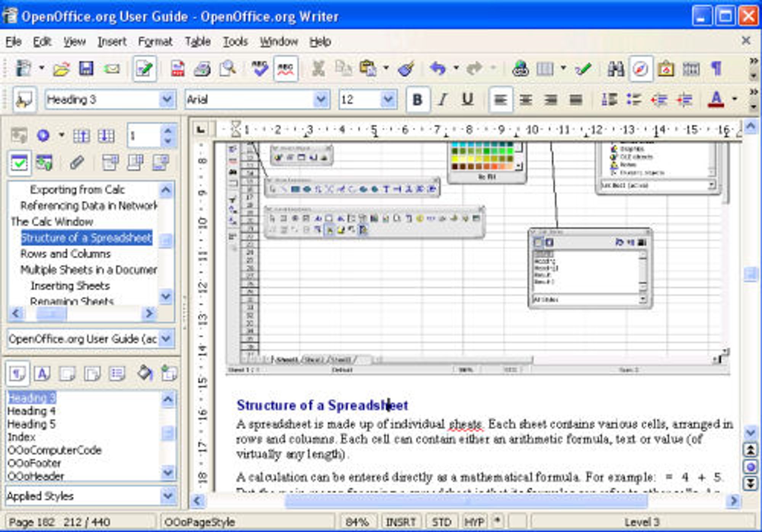The image size is (762, 532).
Task: Print file directly icon
Action: [x=202, y=69]
